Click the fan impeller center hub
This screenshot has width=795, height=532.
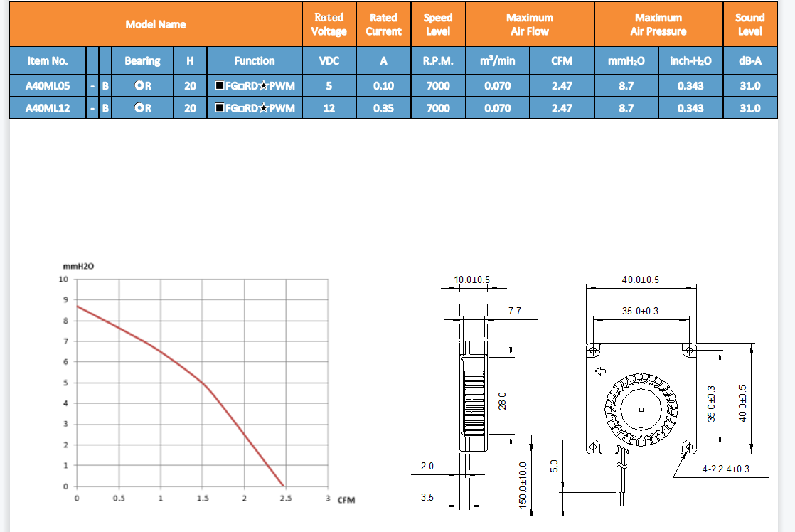(x=640, y=410)
